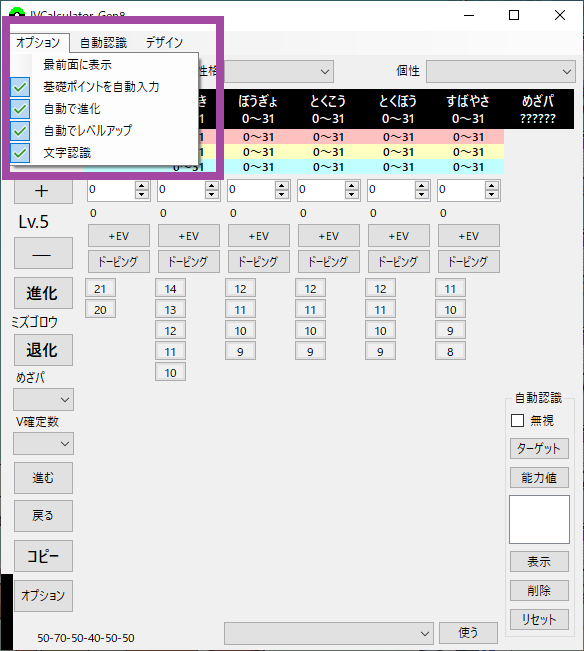Viewport: 584px width, 651px height.
Task: Click the ターゲット button
Action: click(539, 448)
